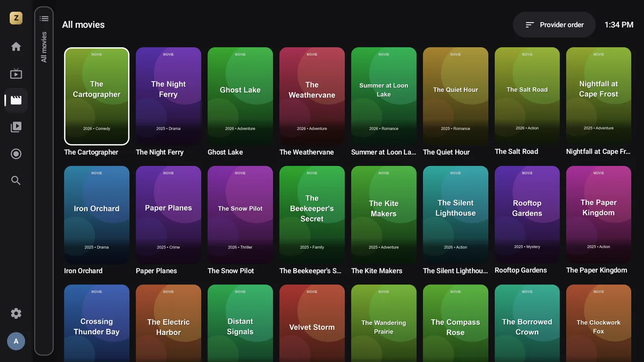Open The Salt Road movie card

click(x=527, y=96)
